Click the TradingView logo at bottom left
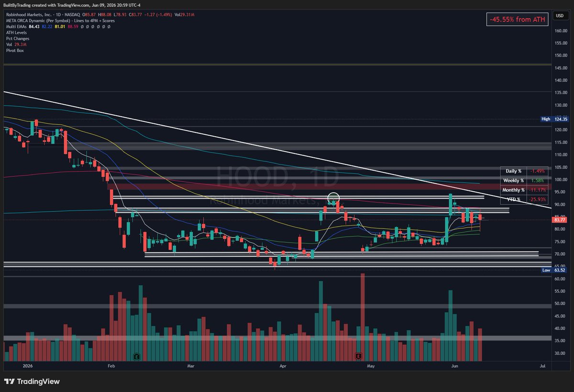 point(32,381)
